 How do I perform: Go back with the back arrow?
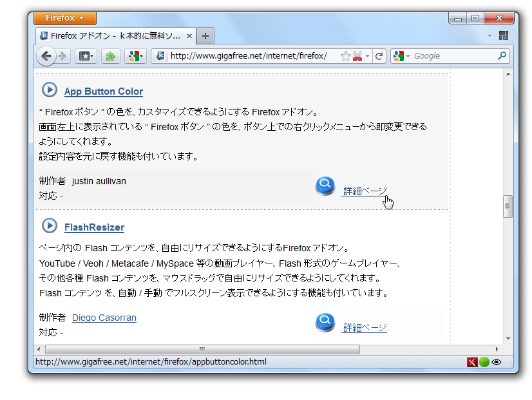click(46, 56)
